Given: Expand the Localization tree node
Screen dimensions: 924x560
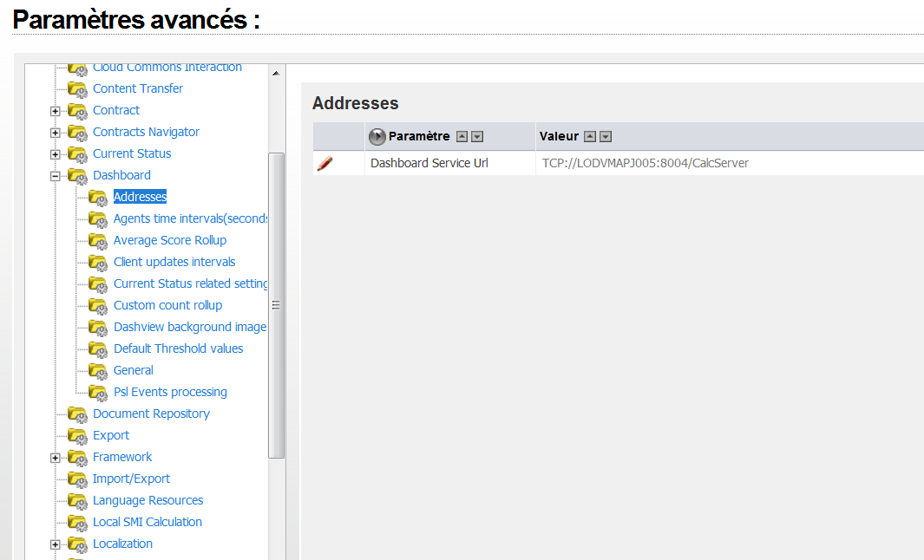Looking at the screenshot, I should coord(55,544).
